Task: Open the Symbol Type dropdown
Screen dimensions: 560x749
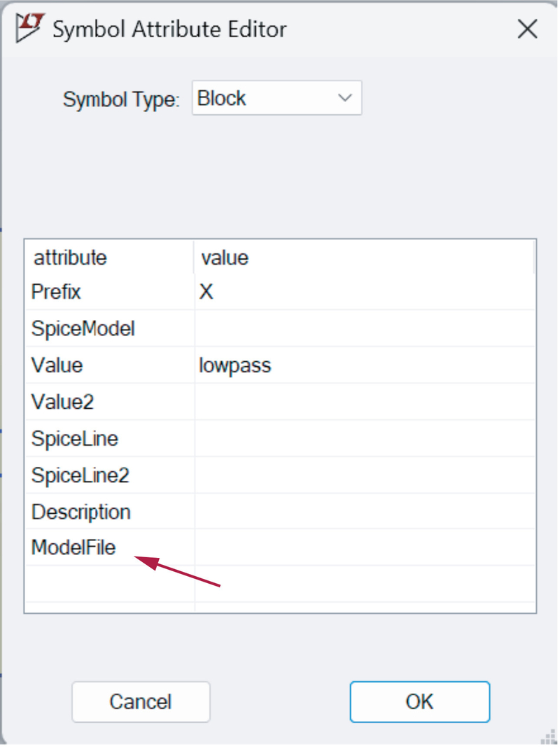Action: coord(277,98)
